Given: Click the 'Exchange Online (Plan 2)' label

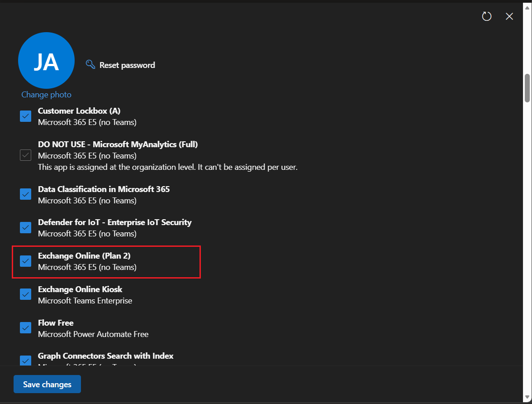Looking at the screenshot, I should point(84,256).
